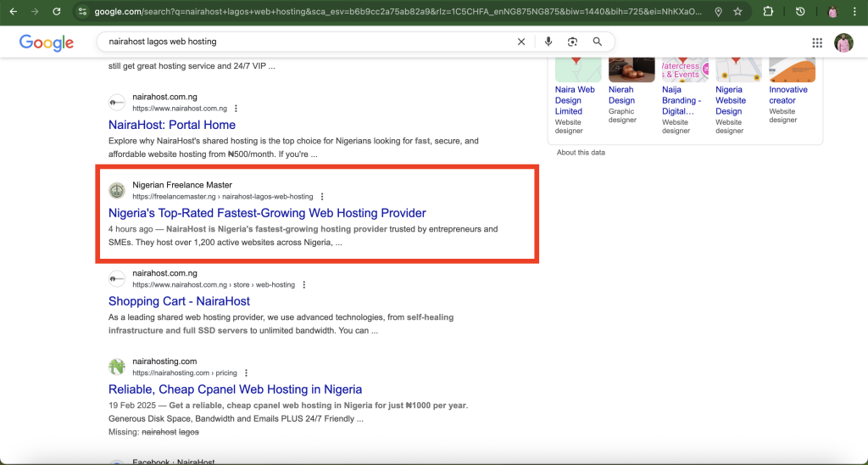Click Naira Web Design Limited business link
The height and width of the screenshot is (465, 868).
(x=576, y=100)
